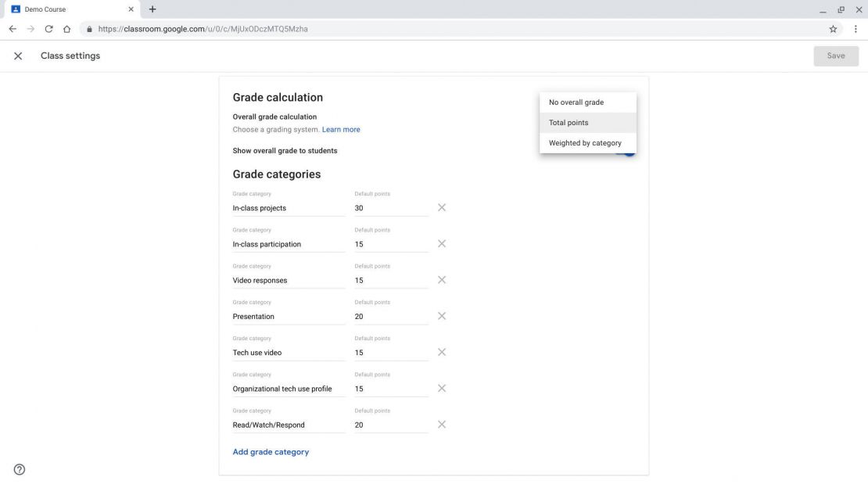Refresh the Classroom page
The width and height of the screenshot is (868, 488).
[x=48, y=28]
